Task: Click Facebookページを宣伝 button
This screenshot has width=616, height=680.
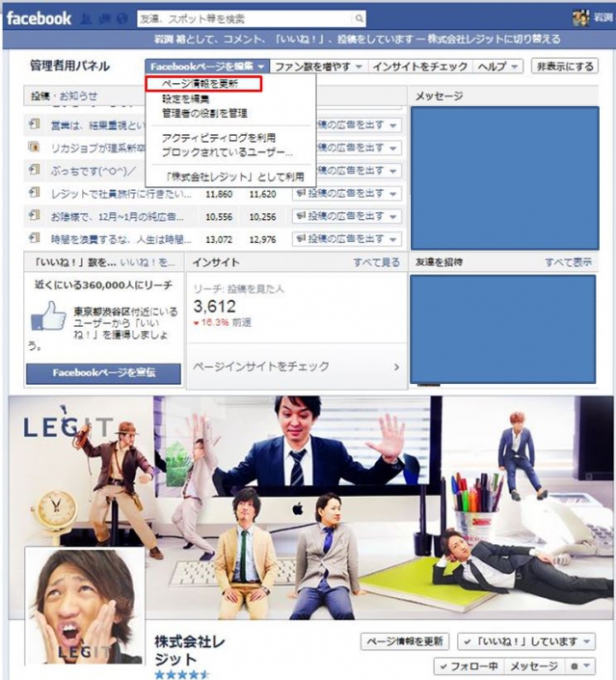Action: [103, 373]
